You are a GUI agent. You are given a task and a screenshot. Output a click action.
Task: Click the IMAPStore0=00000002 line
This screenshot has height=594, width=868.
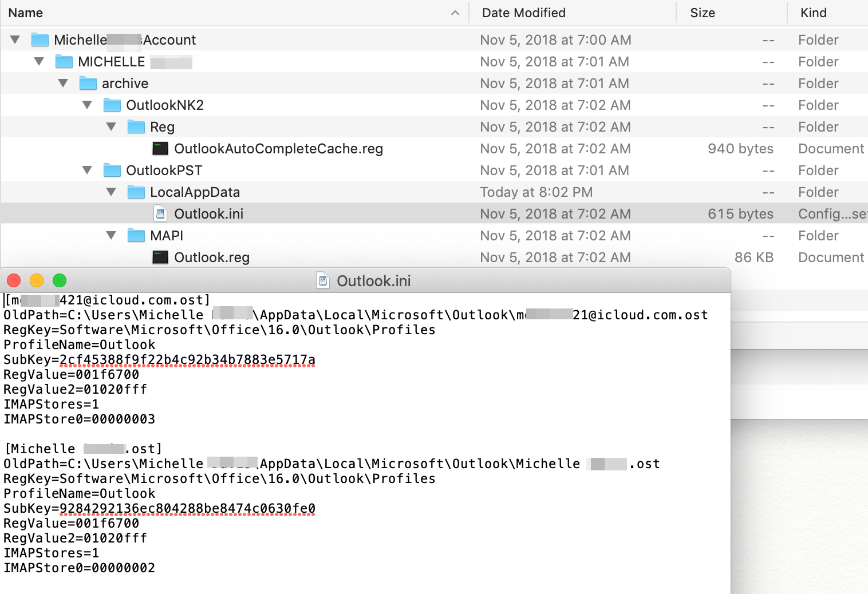click(x=79, y=568)
